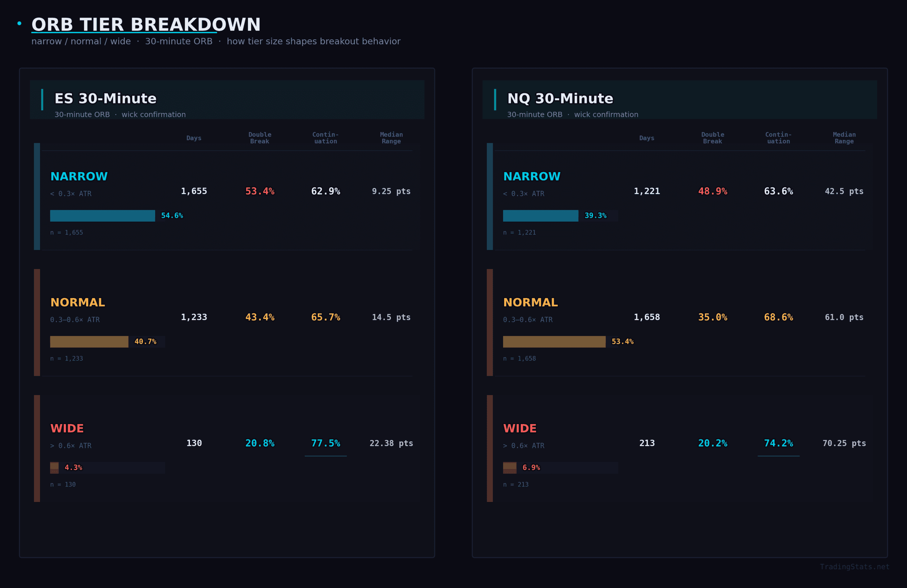The image size is (907, 588).
Task: Toggle the NARROW label in the ES panel
Action: 79,176
